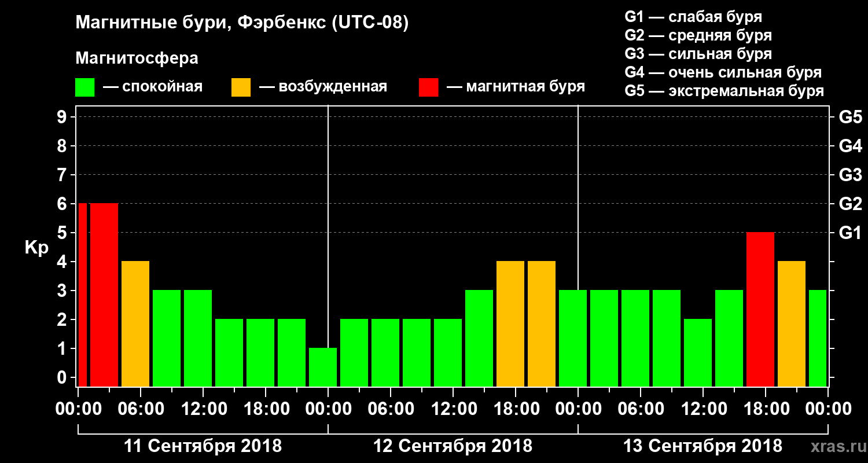Click the wide red Kp 6 bar on 11 September

[104, 295]
